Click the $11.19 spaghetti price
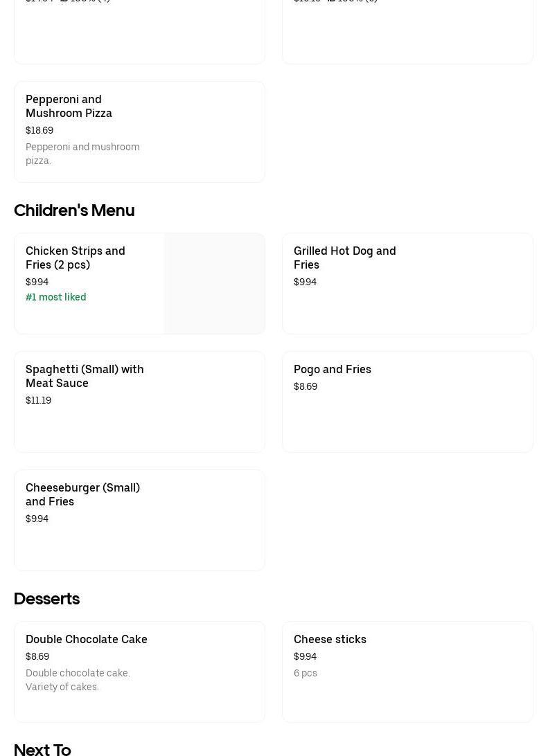This screenshot has height=756, width=557. click(x=38, y=400)
